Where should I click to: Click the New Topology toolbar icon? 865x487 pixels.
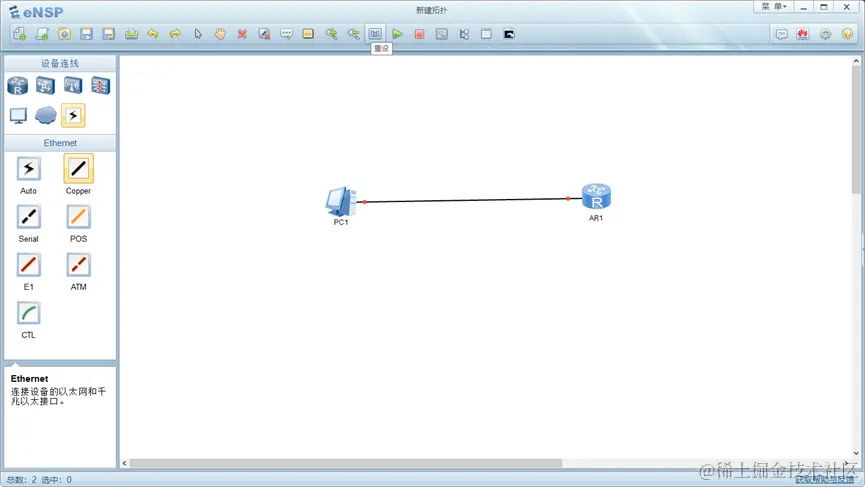pyautogui.click(x=19, y=34)
